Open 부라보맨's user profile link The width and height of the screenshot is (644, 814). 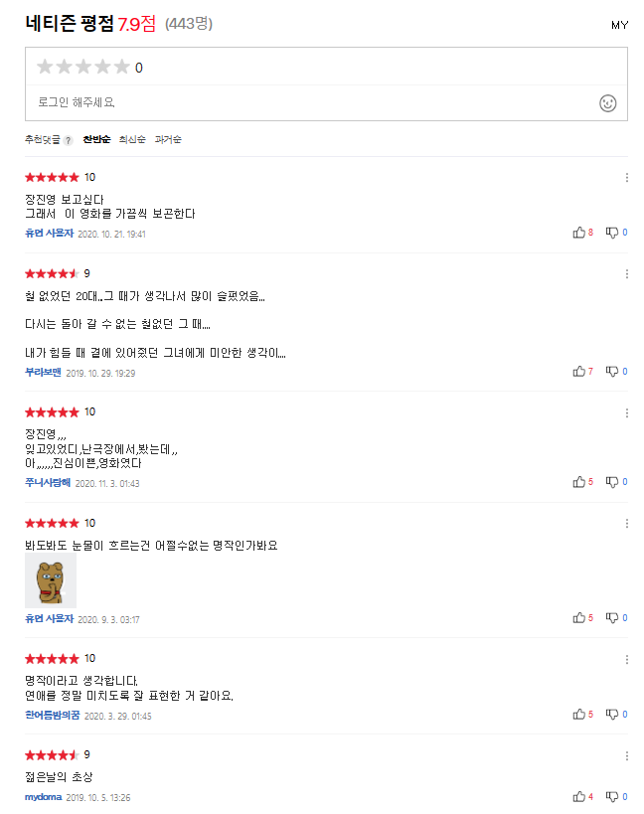(43, 373)
